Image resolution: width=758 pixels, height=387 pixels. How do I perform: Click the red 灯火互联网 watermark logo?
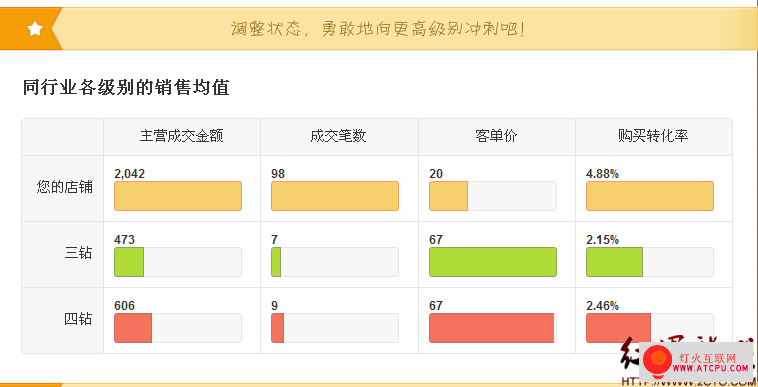[657, 362]
